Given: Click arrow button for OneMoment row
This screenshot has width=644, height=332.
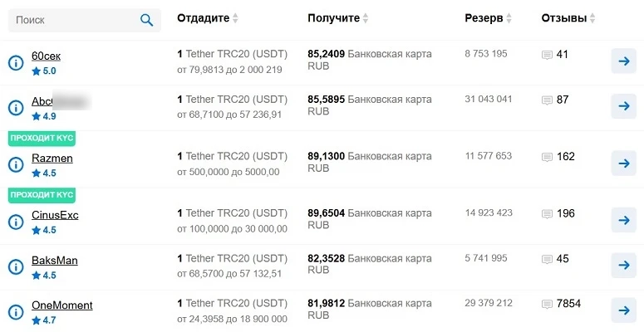Looking at the screenshot, I should (623, 310).
